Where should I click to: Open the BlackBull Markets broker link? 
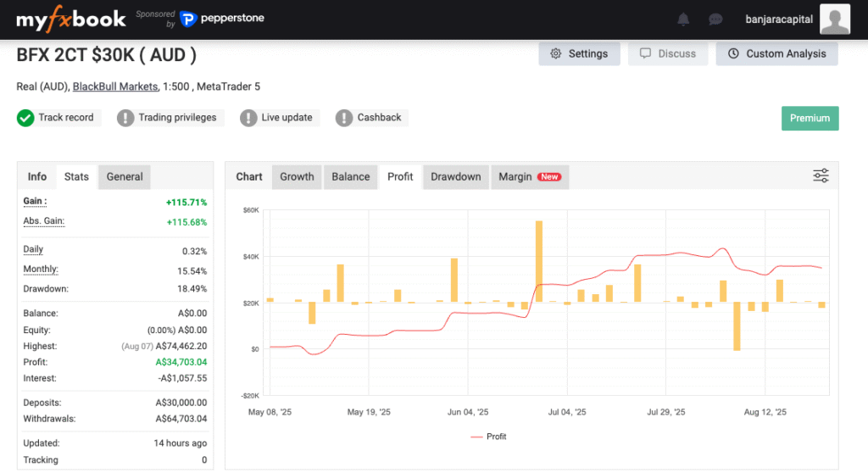[x=115, y=86]
